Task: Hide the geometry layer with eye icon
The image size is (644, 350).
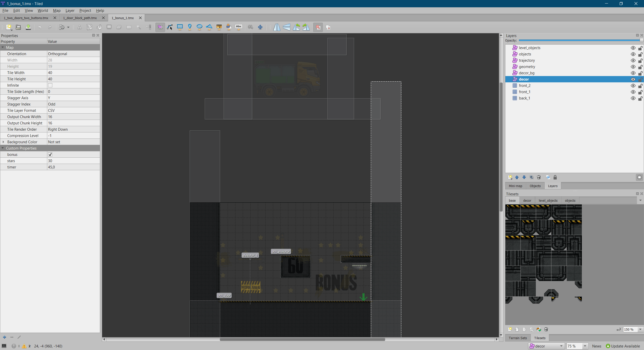Action: pos(633,67)
